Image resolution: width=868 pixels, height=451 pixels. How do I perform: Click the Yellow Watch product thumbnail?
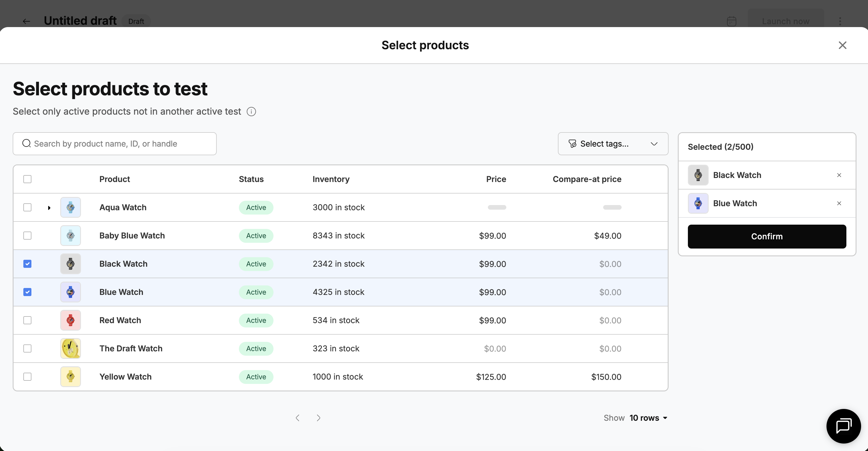(x=70, y=377)
